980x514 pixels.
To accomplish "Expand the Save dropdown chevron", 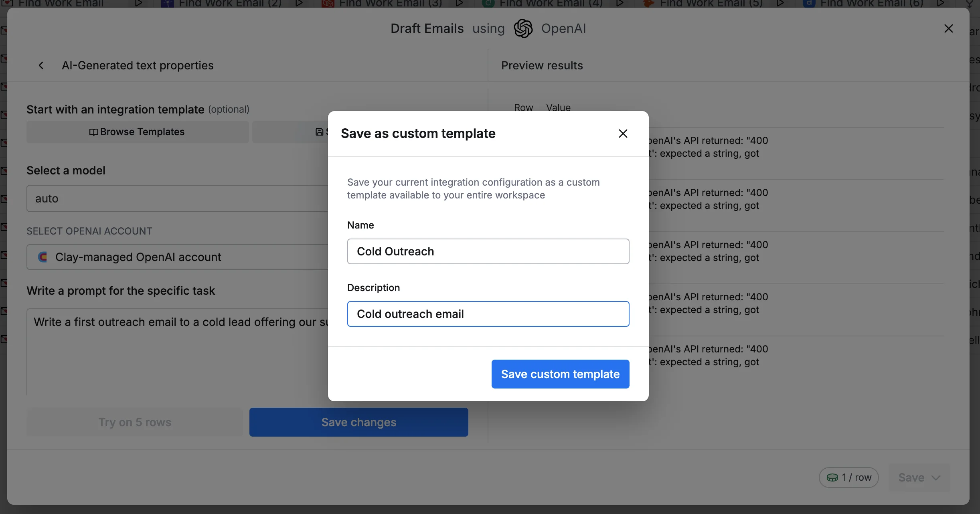I will coord(936,478).
